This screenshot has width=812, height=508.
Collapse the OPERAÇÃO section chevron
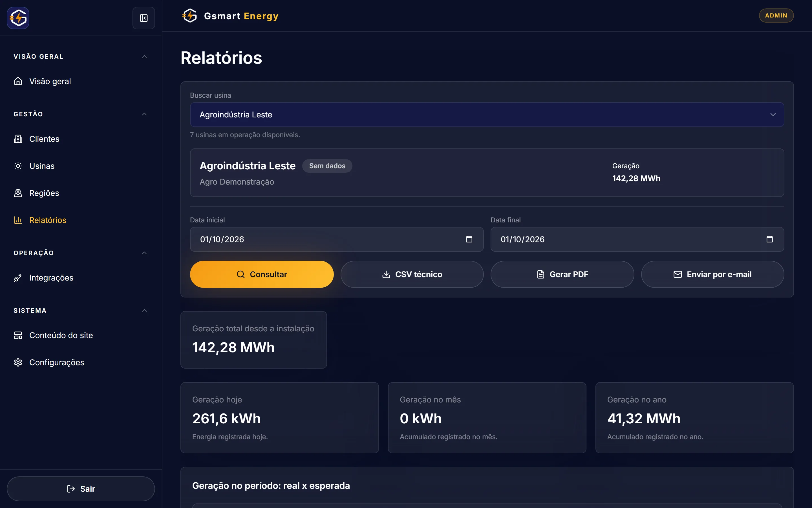tap(144, 253)
